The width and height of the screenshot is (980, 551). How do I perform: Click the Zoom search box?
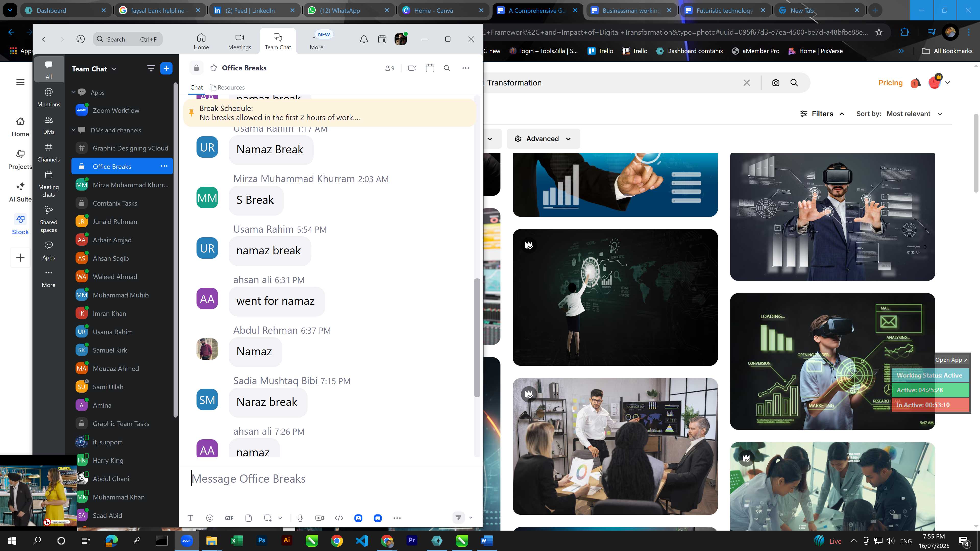click(x=128, y=39)
